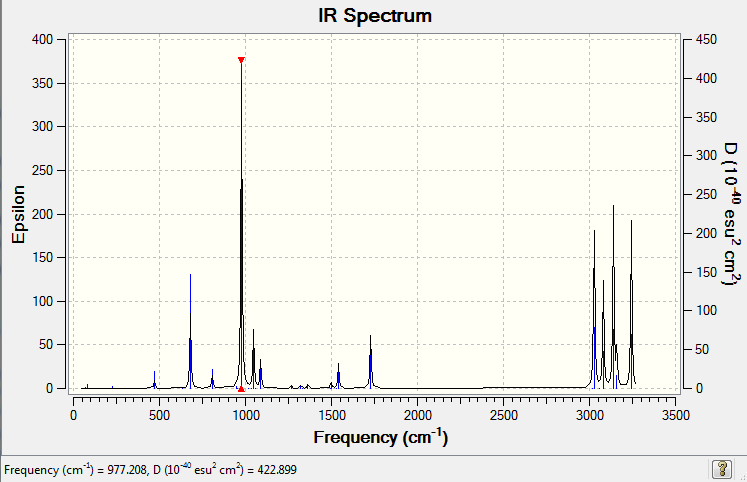747x482 pixels.
Task: Click the D value 422.899 in status bar
Action: [x=277, y=470]
